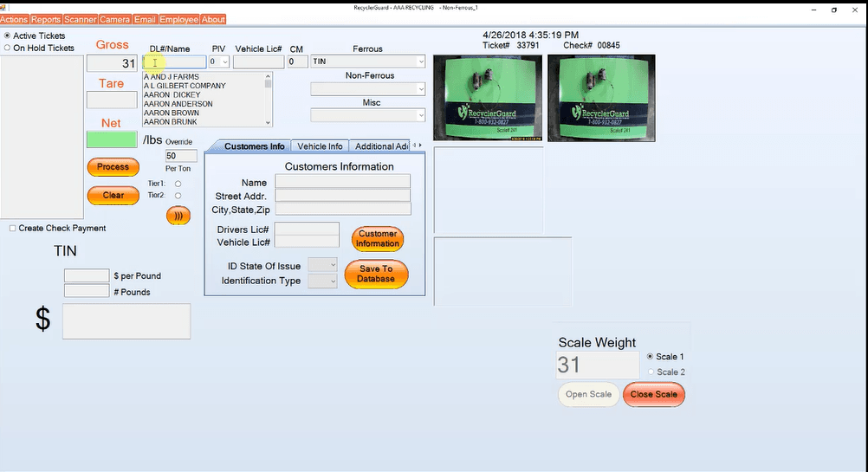Select Tier1 radio button
The width and height of the screenshot is (868, 472).
tap(178, 184)
